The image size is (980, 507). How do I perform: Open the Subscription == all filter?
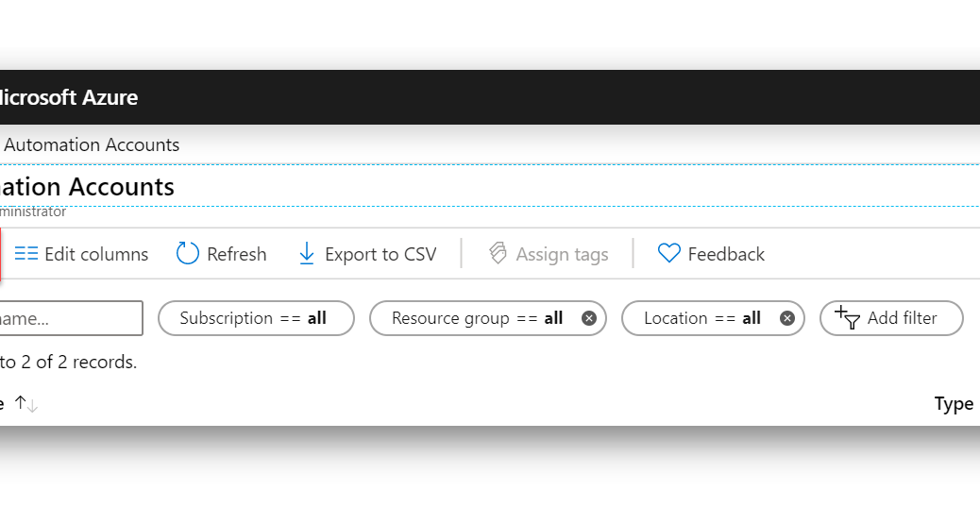click(x=256, y=318)
